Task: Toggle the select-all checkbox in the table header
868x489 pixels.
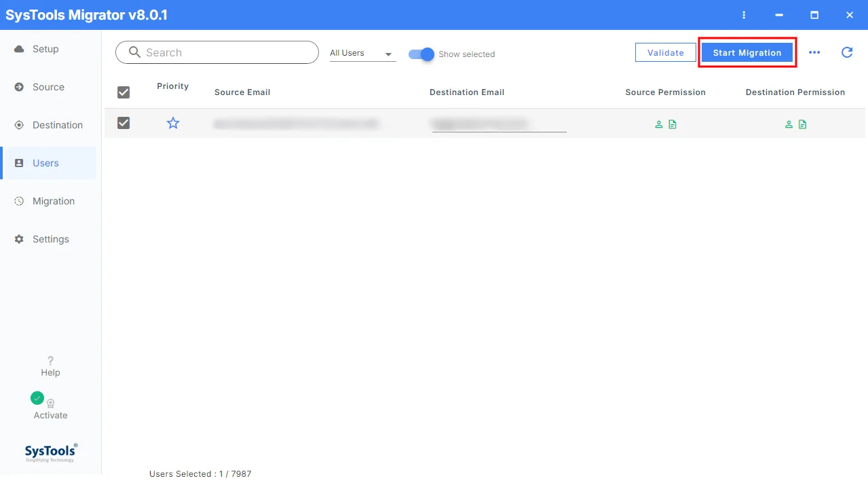Action: [x=124, y=92]
